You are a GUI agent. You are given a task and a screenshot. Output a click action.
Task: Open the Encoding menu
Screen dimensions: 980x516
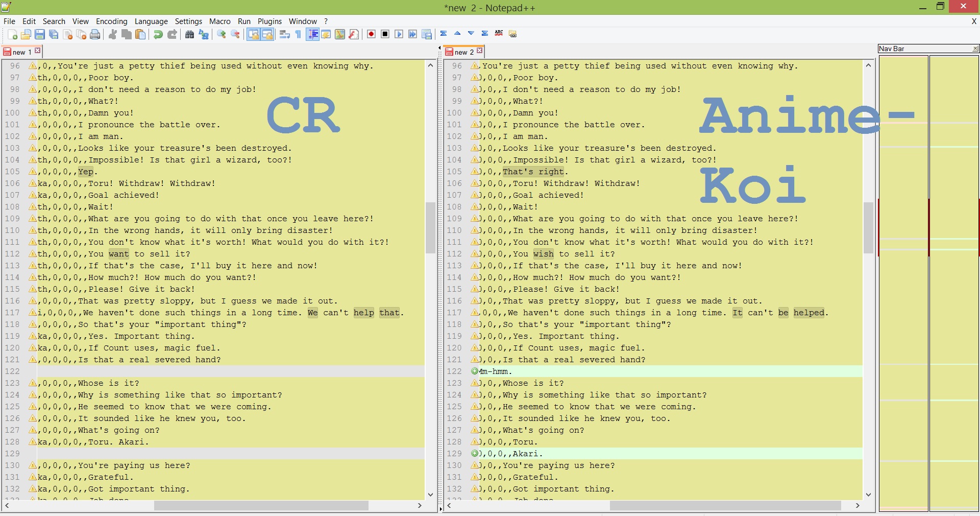tap(112, 21)
